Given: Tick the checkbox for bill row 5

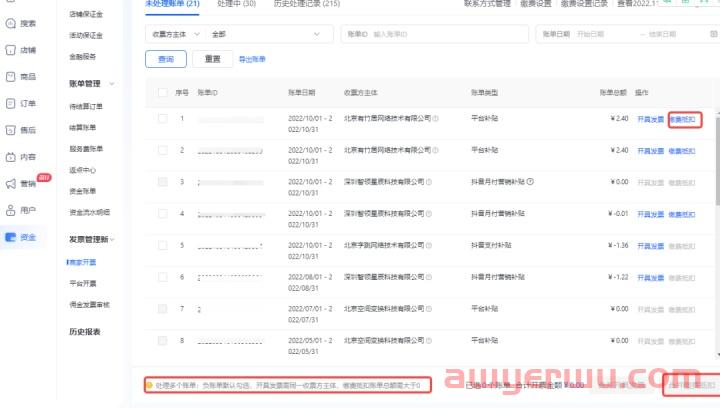Looking at the screenshot, I should [163, 245].
